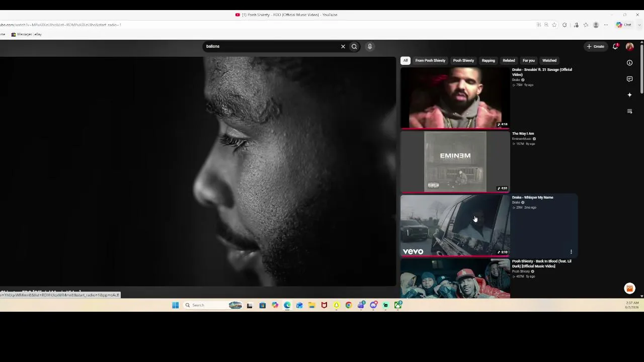Bookmark this page with the star icon

coord(554,25)
